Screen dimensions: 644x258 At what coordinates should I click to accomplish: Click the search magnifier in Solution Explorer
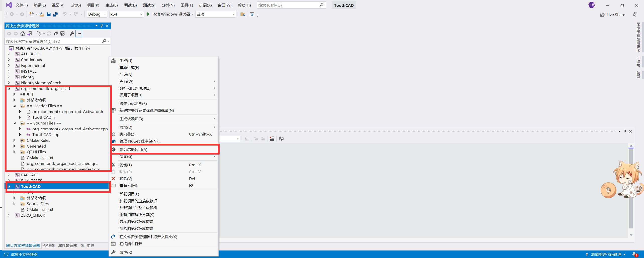[104, 41]
